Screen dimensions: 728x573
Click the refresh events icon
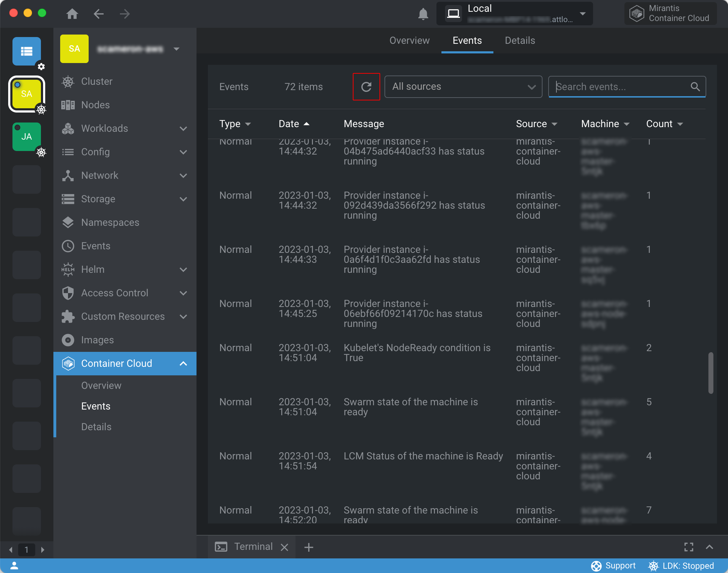pos(366,87)
